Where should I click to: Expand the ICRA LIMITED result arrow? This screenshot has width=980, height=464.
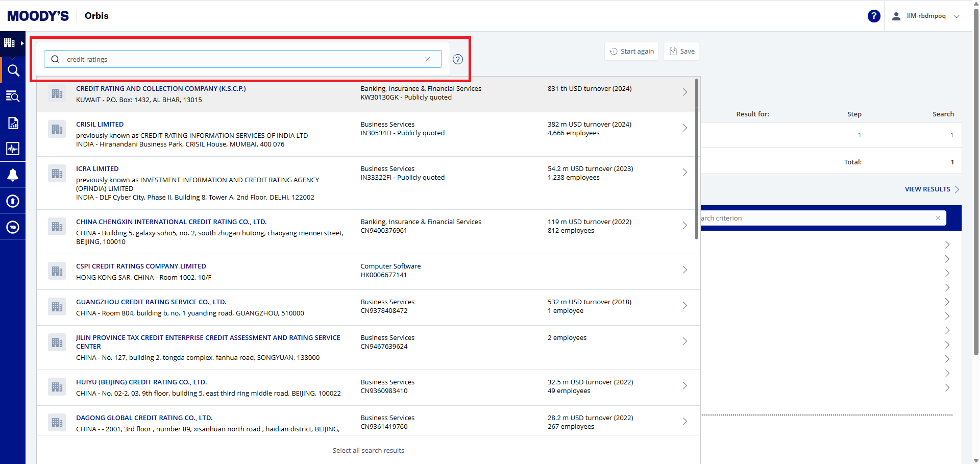tap(684, 173)
